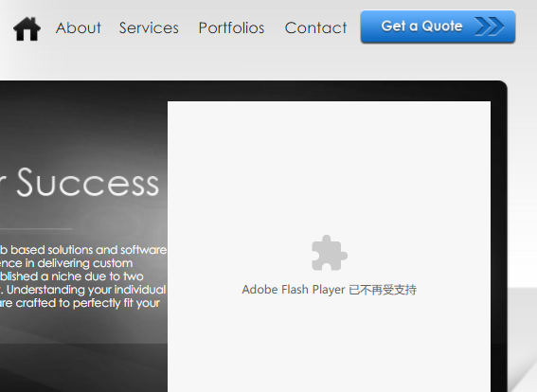Click the thin divider line under Success

click(x=36, y=228)
